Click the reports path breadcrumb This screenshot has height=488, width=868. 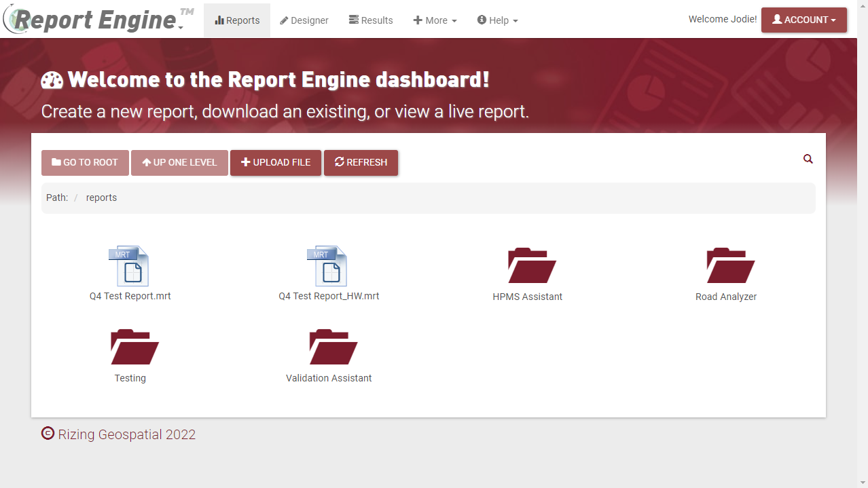coord(101,198)
